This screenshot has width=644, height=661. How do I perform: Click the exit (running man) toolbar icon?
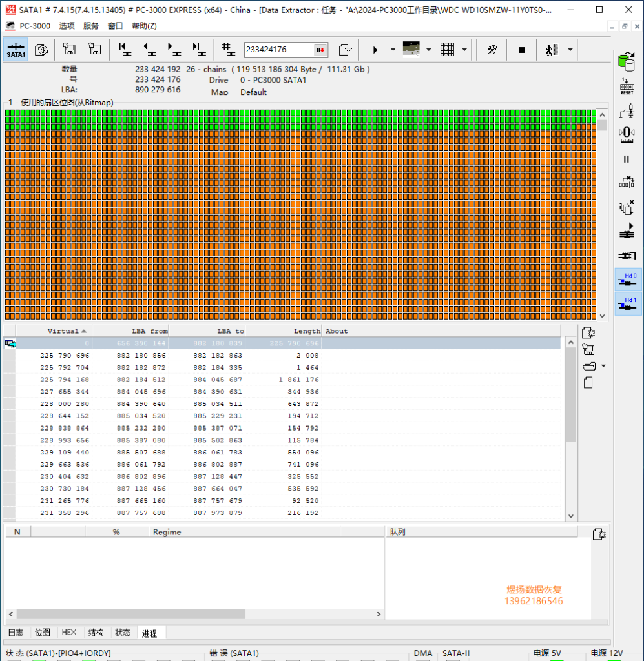tap(552, 50)
